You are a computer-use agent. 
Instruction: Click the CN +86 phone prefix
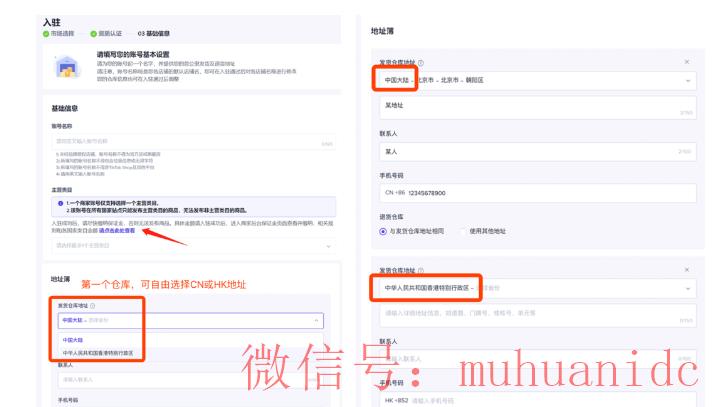[x=395, y=193]
